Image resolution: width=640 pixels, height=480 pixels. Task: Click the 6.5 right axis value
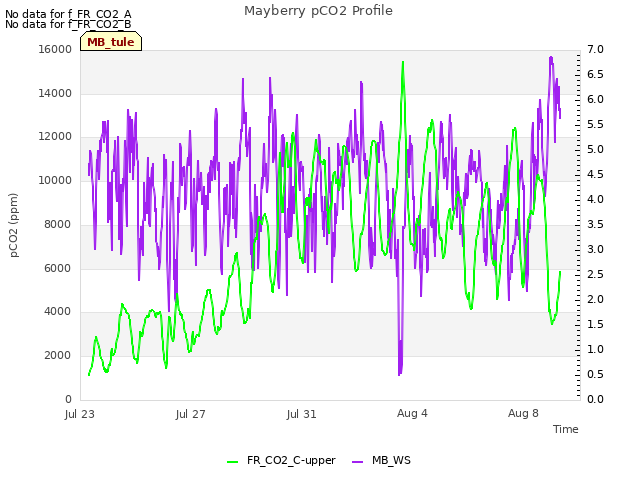pos(595,74)
